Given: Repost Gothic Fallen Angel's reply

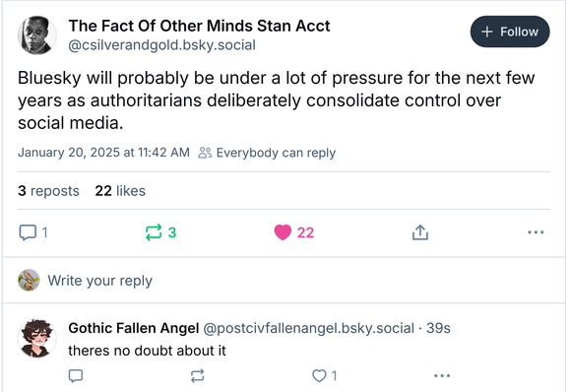Looking at the screenshot, I should point(198,375).
